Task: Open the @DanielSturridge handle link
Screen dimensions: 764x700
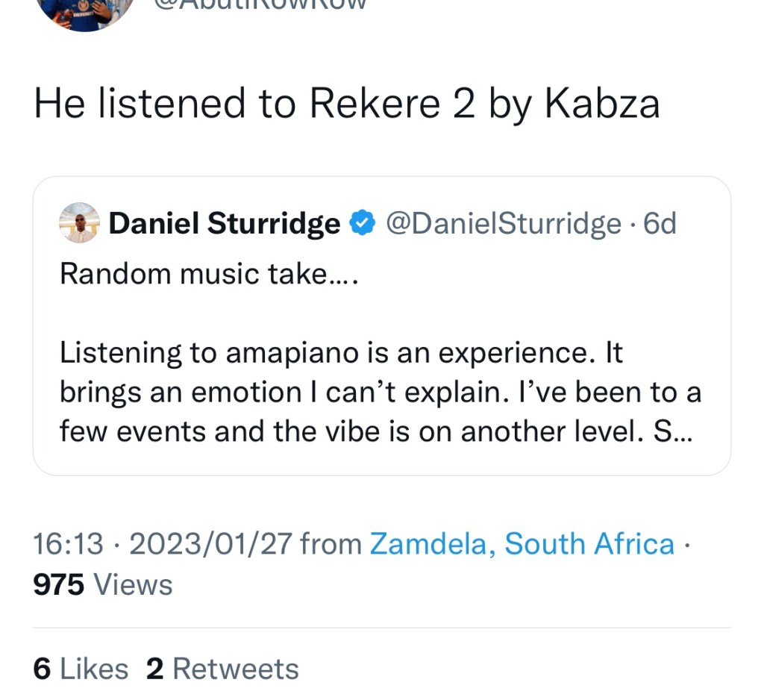Action: coord(502,223)
